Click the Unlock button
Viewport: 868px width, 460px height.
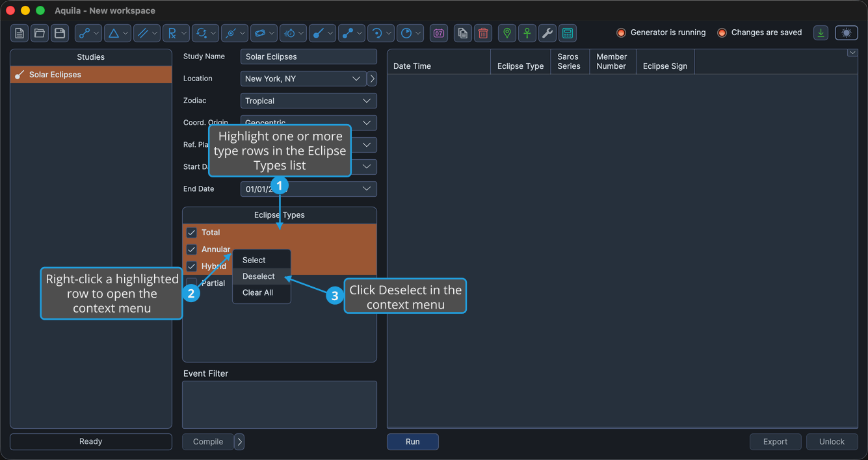click(832, 442)
